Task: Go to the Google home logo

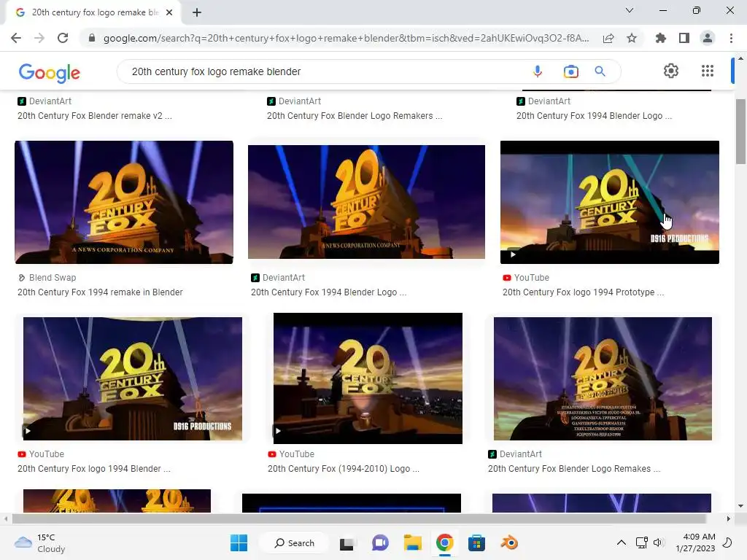Action: click(49, 72)
